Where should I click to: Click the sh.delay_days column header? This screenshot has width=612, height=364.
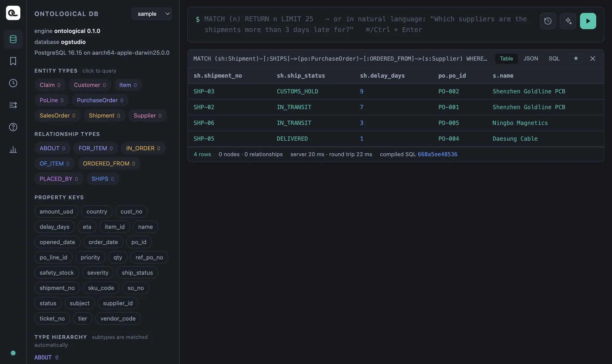[x=382, y=76]
